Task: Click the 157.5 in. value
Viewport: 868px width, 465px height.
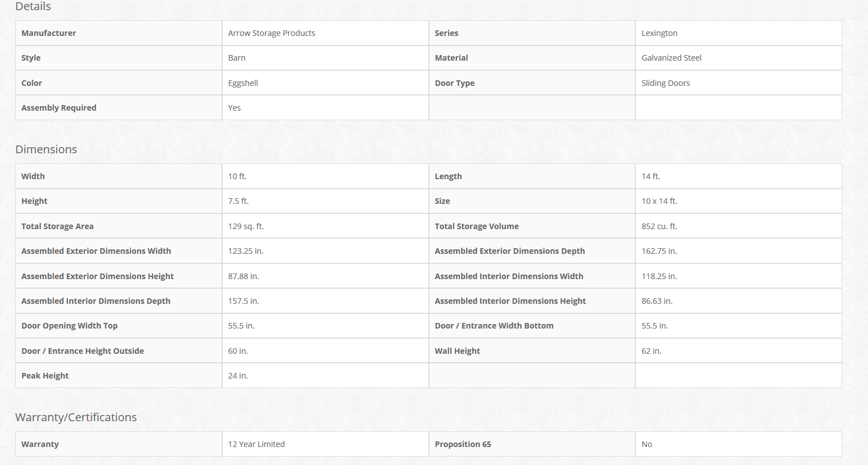Action: tap(243, 301)
